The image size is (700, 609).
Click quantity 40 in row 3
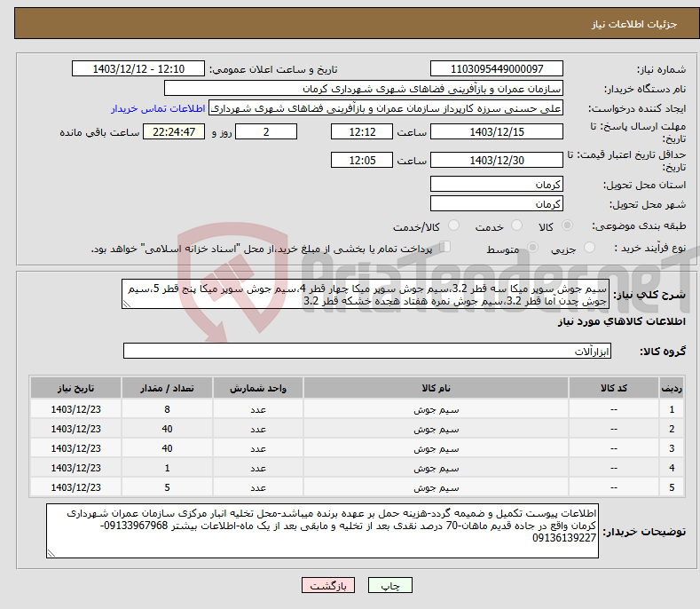coord(167,448)
